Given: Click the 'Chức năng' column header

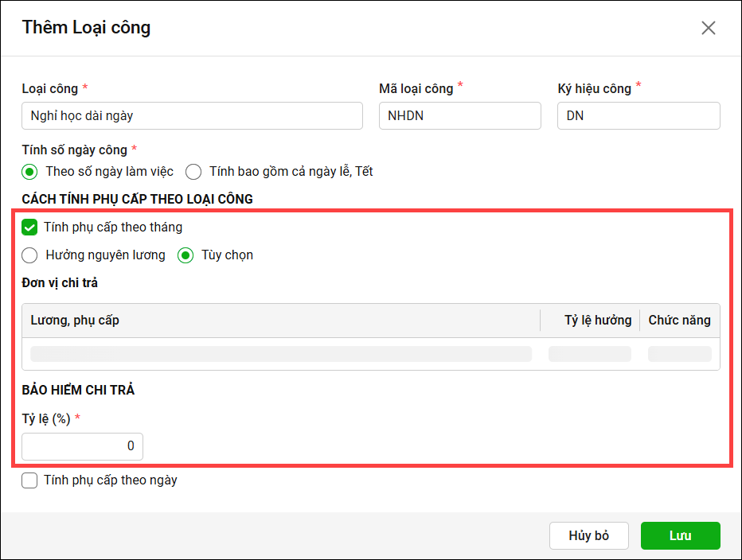Looking at the screenshot, I should (x=679, y=321).
